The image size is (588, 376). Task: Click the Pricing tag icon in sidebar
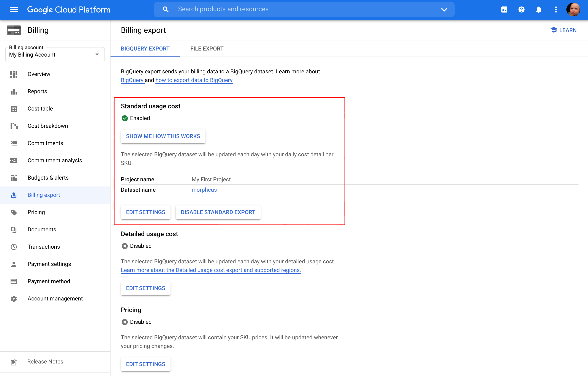click(14, 212)
